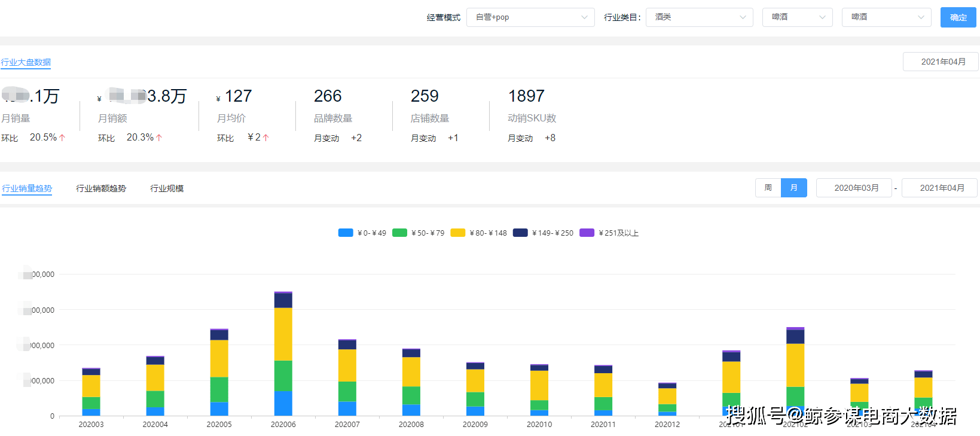Click the 202009 stacked bar

[x=475, y=389]
